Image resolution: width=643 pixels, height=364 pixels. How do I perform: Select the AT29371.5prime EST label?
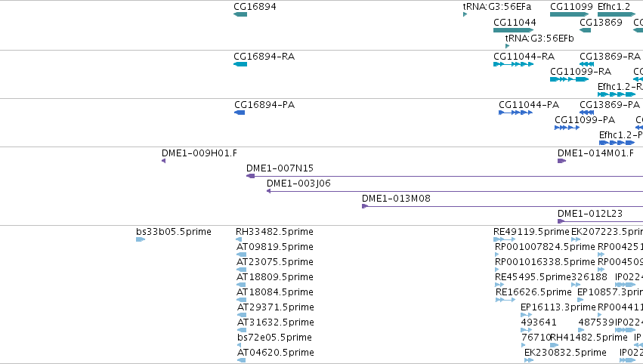[276, 307]
